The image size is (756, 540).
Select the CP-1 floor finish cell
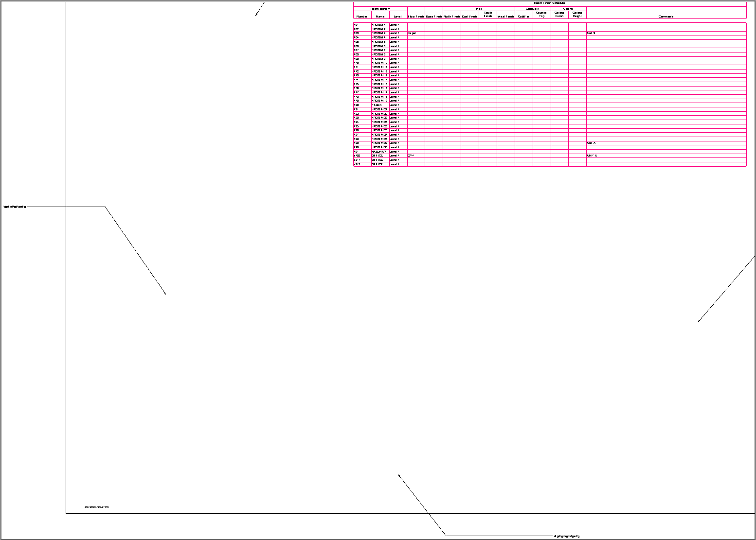(x=411, y=156)
